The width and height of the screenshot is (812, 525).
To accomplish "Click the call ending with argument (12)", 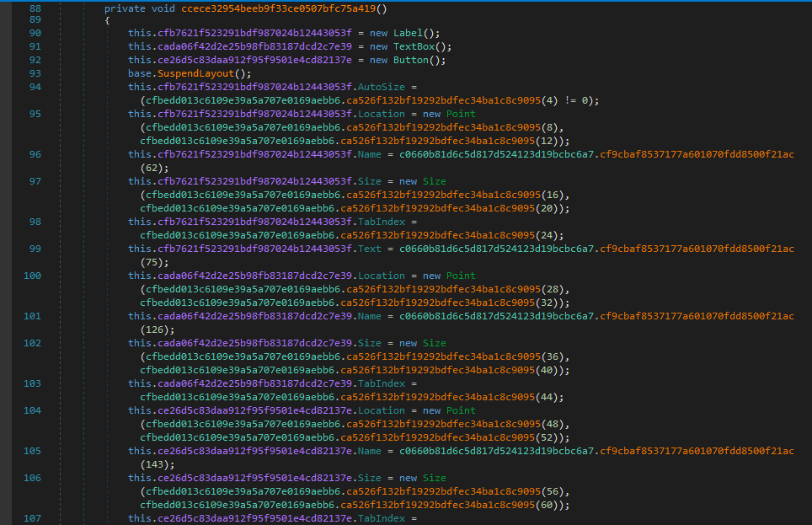I will [352, 141].
